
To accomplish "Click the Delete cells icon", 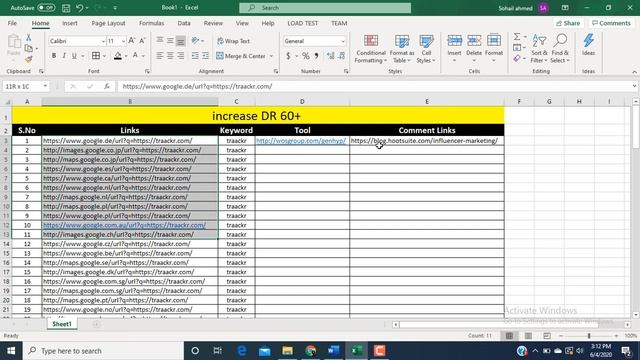I will (x=474, y=41).
